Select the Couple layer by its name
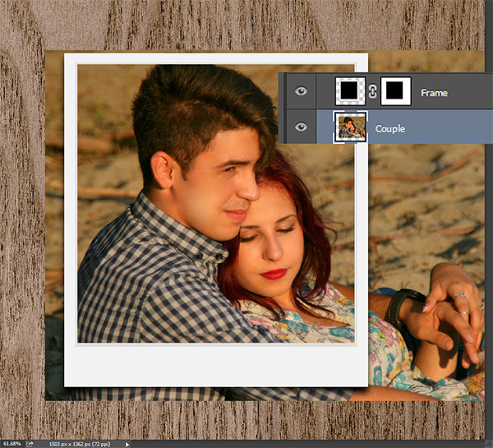The width and height of the screenshot is (493, 448). coord(391,128)
